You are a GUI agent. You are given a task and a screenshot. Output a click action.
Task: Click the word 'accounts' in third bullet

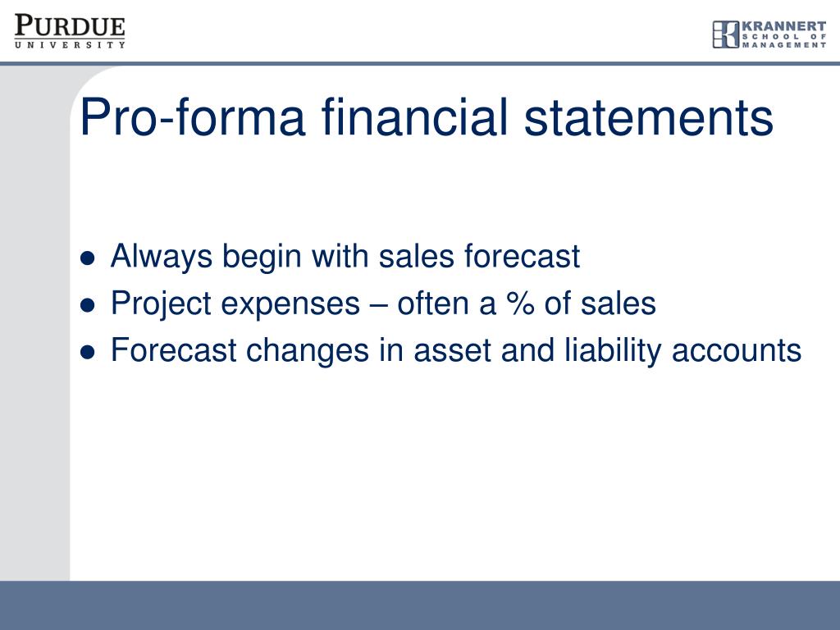[737, 351]
